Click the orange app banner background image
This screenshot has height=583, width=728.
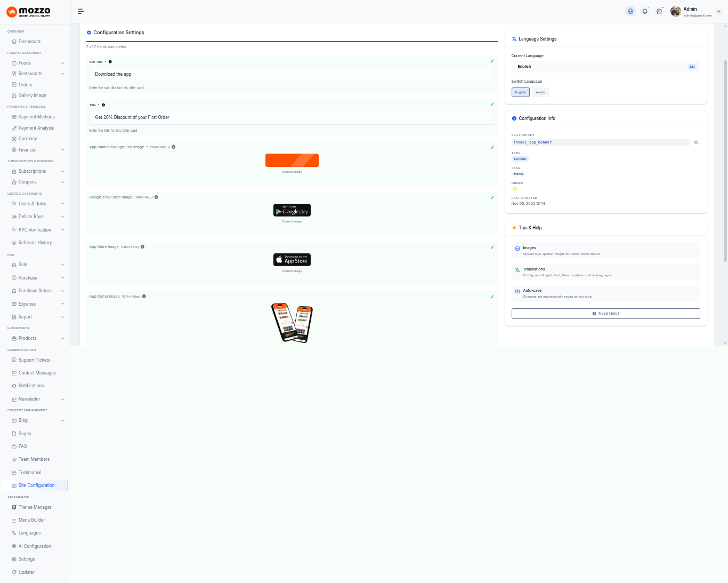coord(292,160)
